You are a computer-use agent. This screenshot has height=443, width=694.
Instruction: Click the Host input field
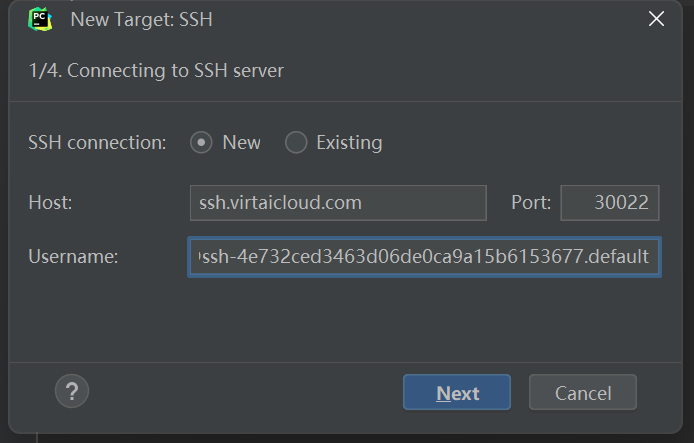tap(338, 203)
